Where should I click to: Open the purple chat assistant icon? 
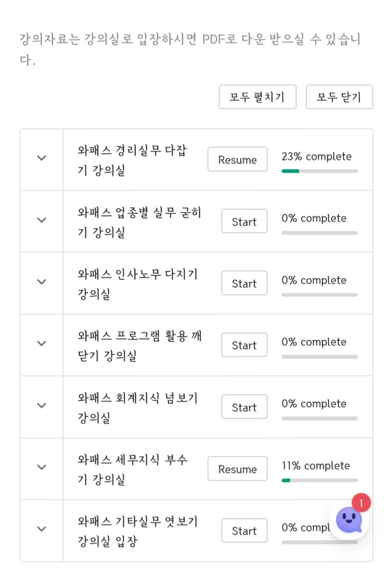tap(349, 520)
